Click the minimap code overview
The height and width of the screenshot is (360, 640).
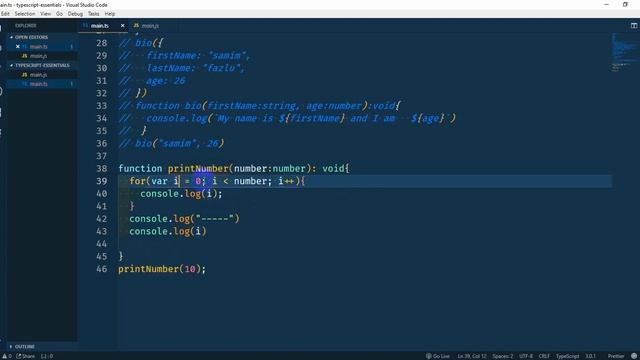pyautogui.click(x=623, y=53)
